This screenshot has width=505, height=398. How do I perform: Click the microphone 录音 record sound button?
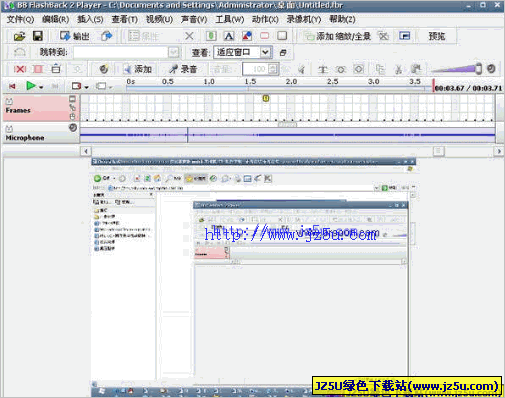[183, 69]
